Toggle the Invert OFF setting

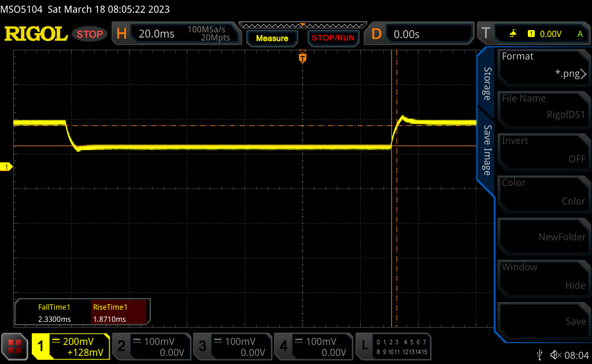point(543,150)
